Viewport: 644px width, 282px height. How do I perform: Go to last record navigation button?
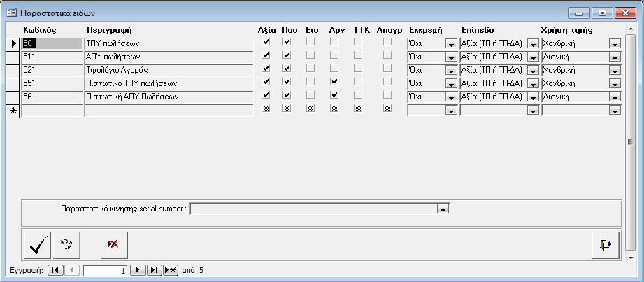[x=155, y=270]
